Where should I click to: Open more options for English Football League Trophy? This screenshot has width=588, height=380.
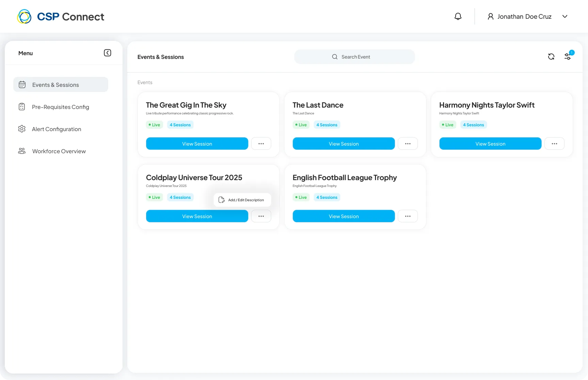coord(408,216)
